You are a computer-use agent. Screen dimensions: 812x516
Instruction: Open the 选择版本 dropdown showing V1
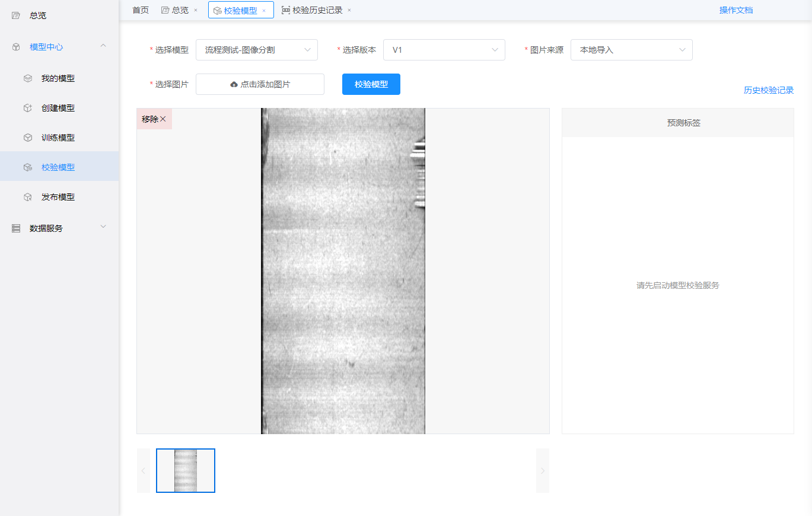444,50
